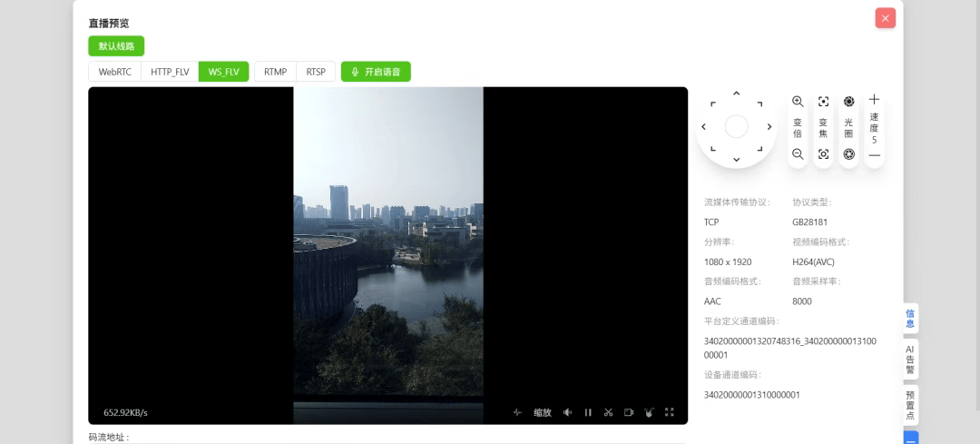Image resolution: width=980 pixels, height=444 pixels.
Task: Pause the live video stream
Action: click(x=588, y=412)
